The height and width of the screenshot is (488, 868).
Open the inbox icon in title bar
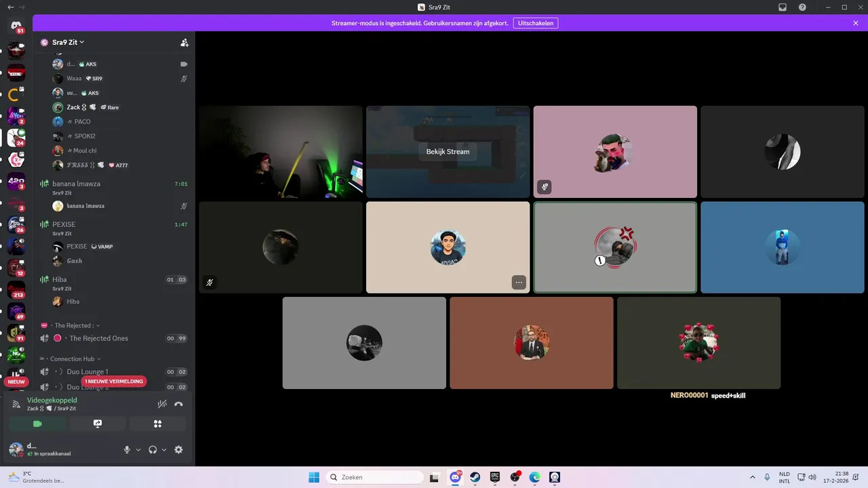click(x=783, y=7)
